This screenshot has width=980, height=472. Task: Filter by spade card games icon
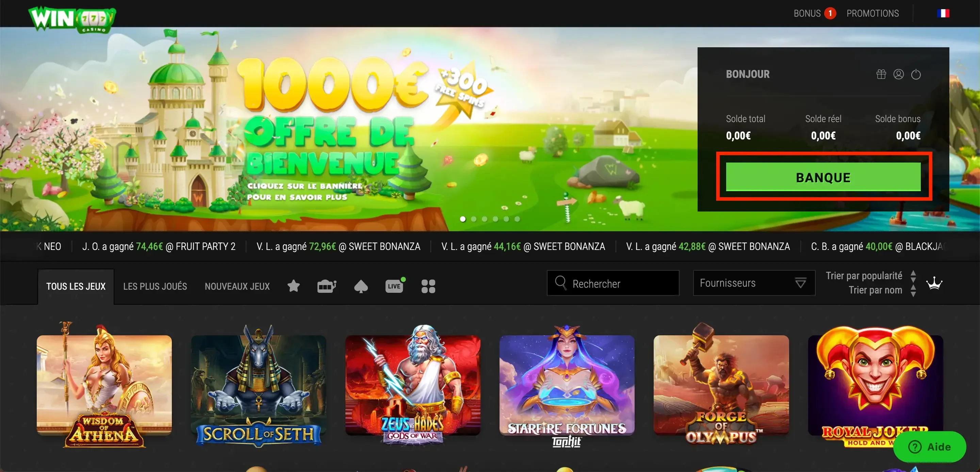click(x=361, y=286)
